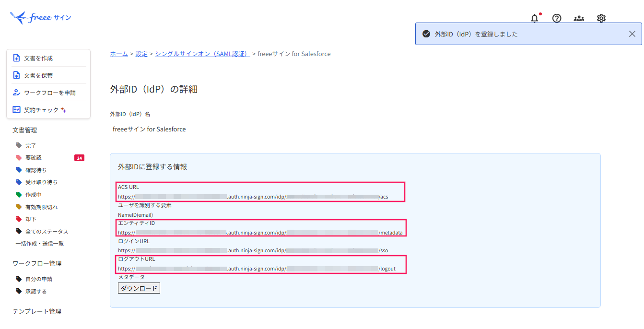Screen dimensions: 644x329
Task: Open the users group icon
Action: coord(579,18)
